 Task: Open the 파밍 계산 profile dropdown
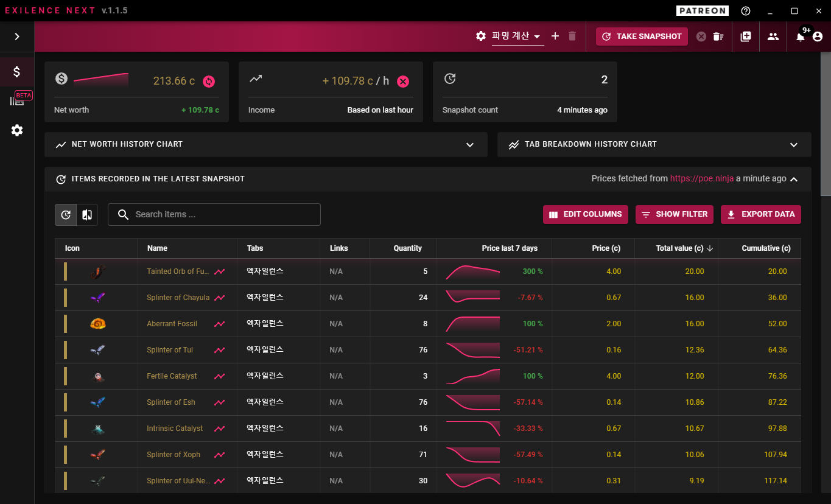click(517, 37)
